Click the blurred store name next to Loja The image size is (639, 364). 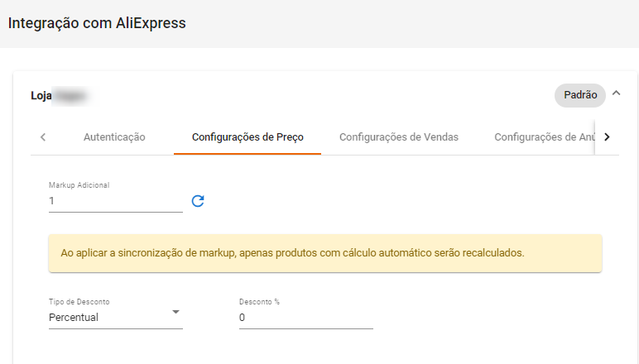(x=73, y=96)
